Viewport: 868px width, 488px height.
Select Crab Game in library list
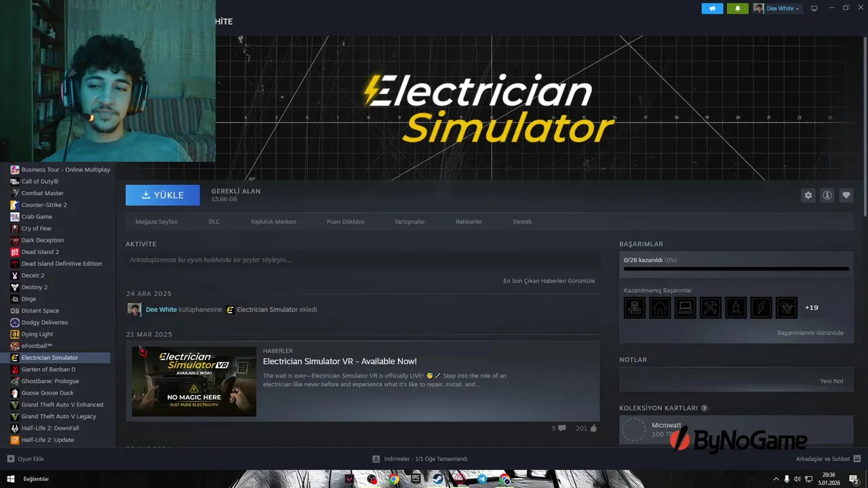(x=37, y=217)
